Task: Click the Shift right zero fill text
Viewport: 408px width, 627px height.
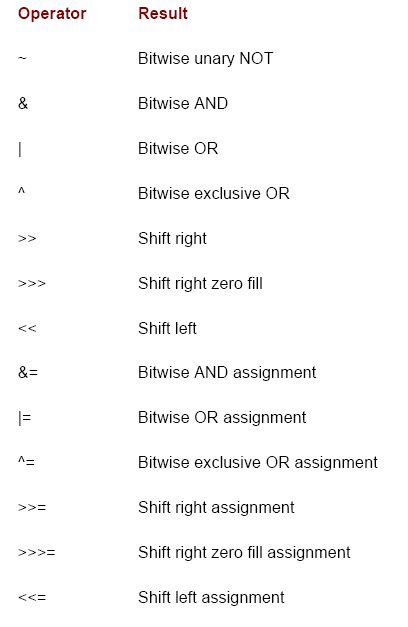Action: tap(200, 284)
